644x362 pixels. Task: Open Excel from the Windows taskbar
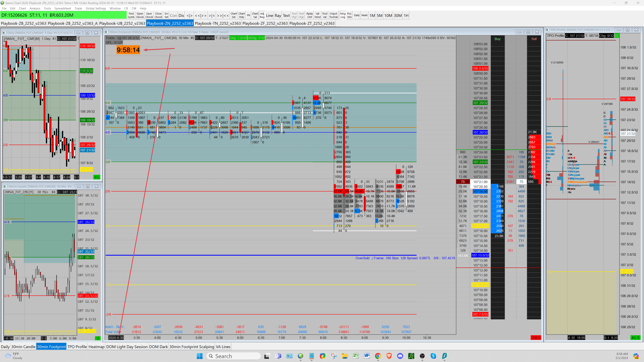point(356,356)
